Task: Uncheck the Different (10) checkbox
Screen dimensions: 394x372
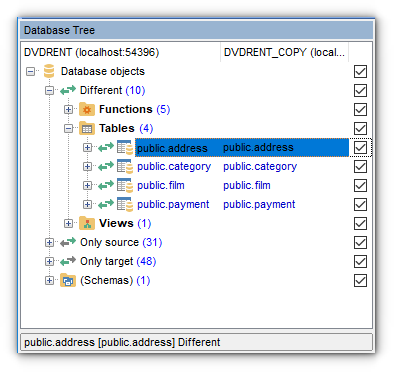Action: [360, 90]
